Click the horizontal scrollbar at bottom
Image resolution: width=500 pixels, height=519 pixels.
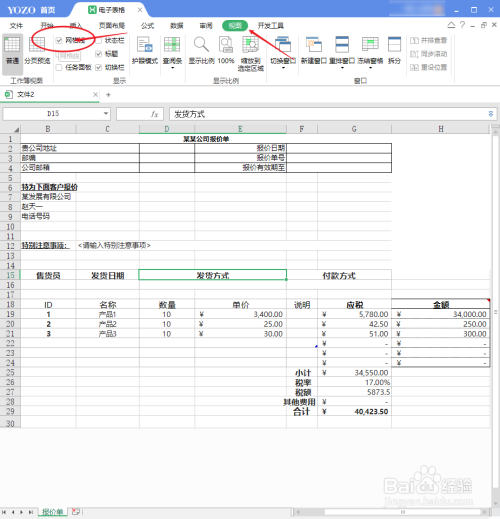tap(403, 512)
